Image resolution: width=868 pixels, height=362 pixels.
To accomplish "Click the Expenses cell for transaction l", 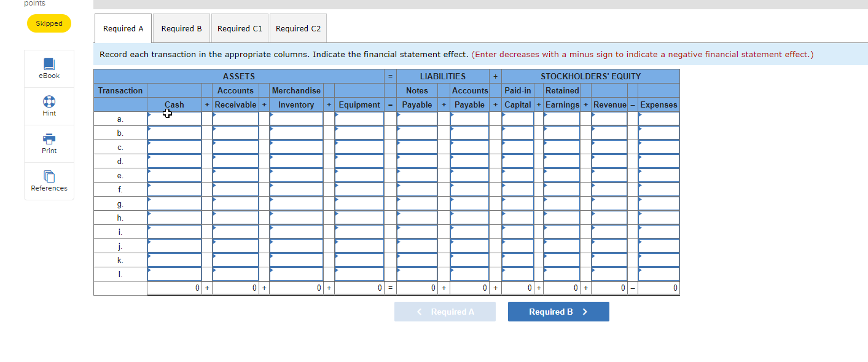I will tap(658, 273).
